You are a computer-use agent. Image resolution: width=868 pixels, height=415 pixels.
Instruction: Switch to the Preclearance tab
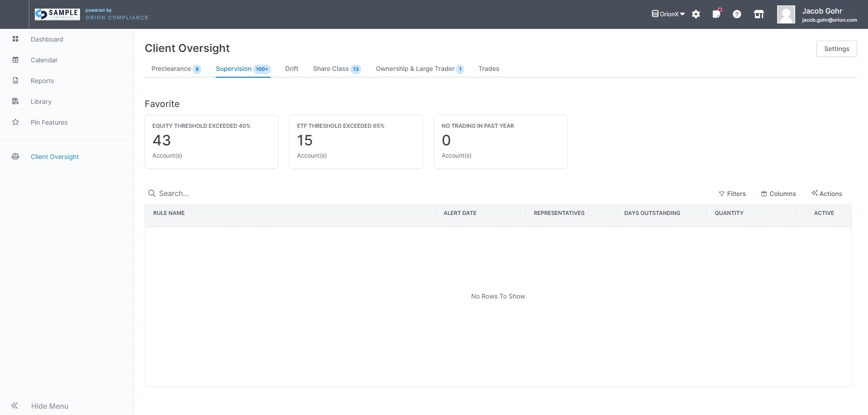pos(176,69)
